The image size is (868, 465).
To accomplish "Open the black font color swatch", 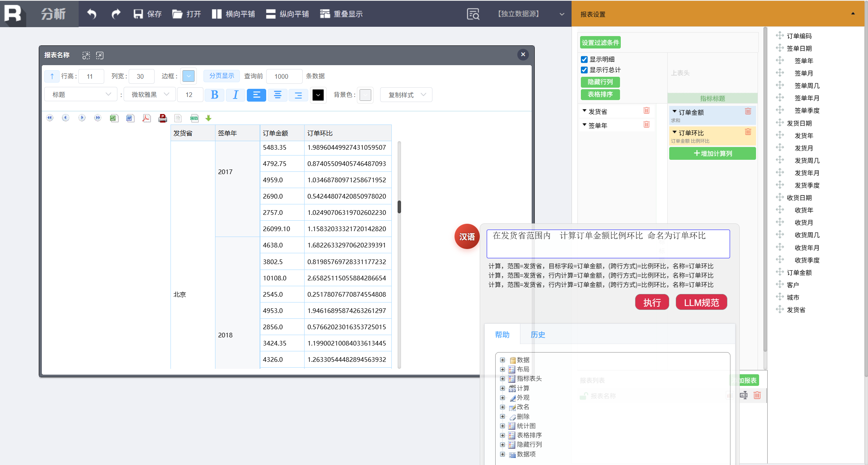I will (x=318, y=95).
